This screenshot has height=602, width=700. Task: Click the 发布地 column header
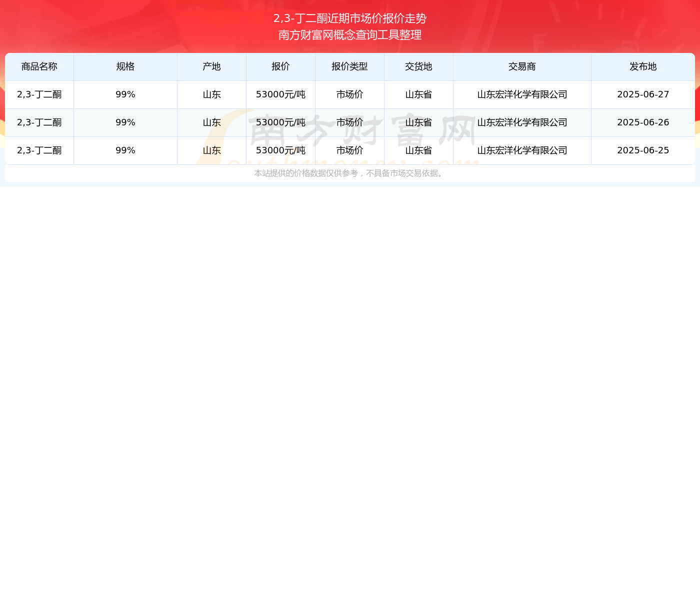click(643, 66)
